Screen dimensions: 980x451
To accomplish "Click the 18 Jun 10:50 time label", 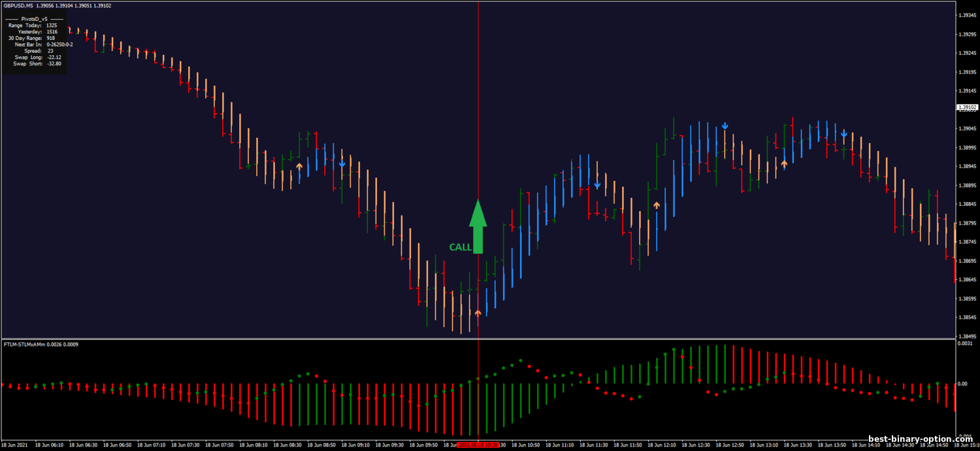I will tap(526, 444).
